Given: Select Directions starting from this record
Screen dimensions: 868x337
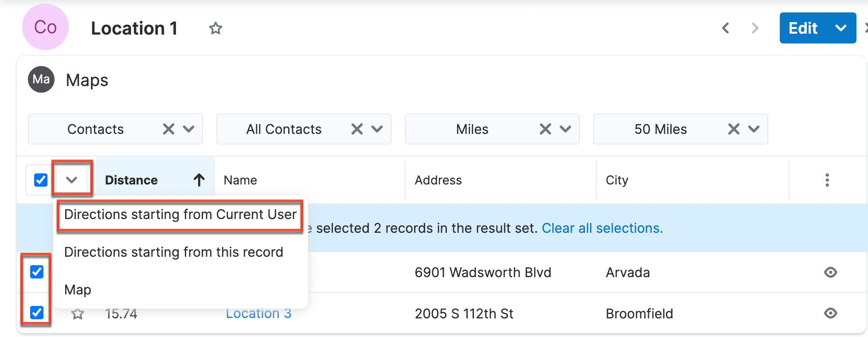Looking at the screenshot, I should point(173,252).
